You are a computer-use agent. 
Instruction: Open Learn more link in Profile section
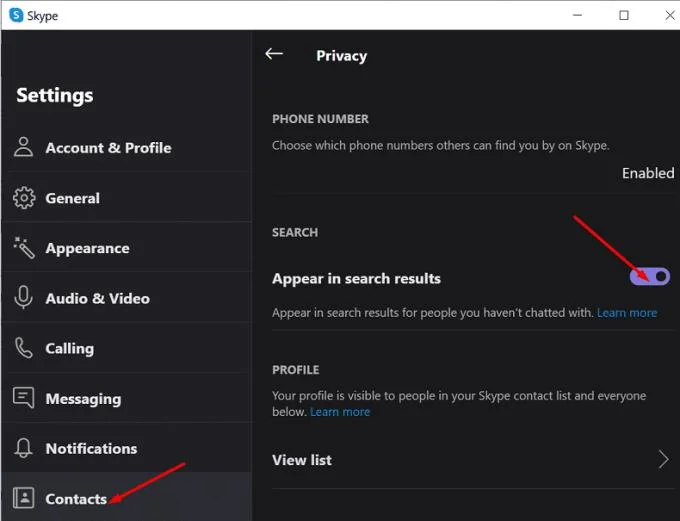(x=340, y=412)
